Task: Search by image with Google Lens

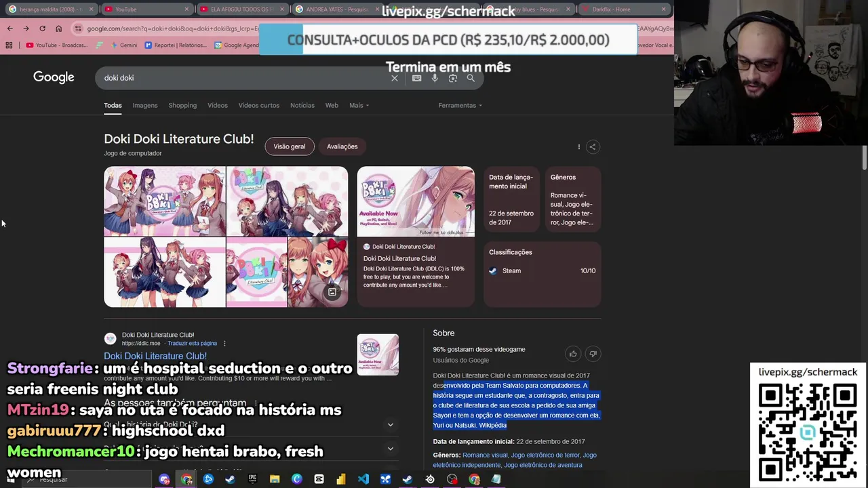Action: point(453,78)
